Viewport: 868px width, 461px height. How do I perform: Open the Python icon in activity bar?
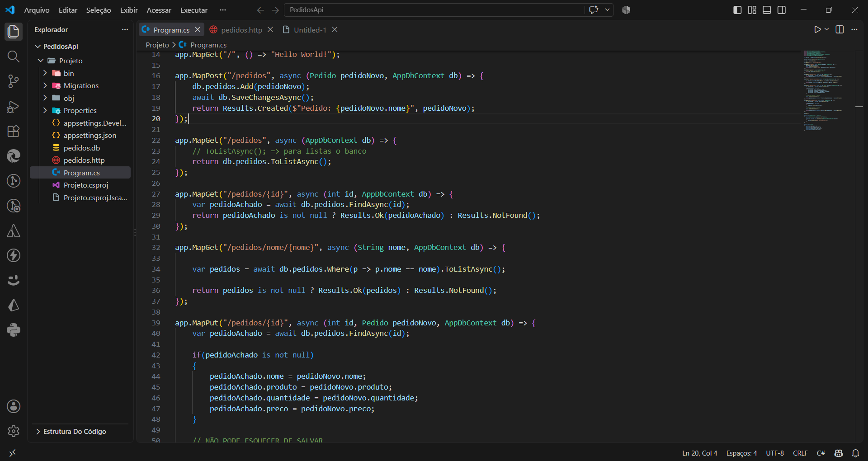pyautogui.click(x=14, y=330)
